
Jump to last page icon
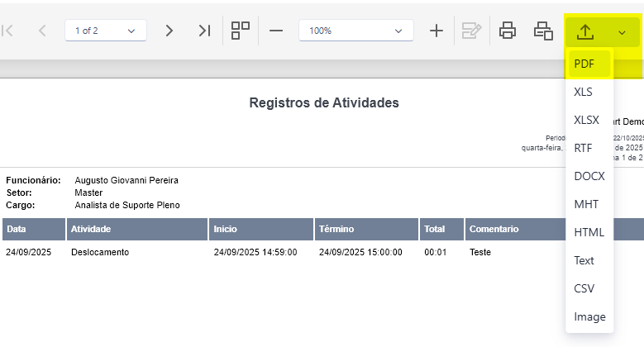click(x=204, y=31)
